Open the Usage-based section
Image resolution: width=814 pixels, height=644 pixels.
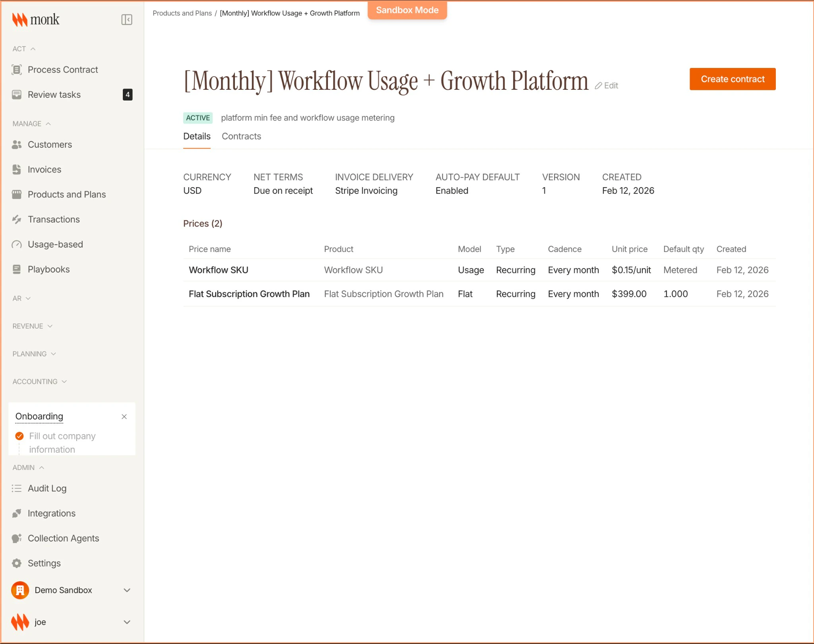tap(55, 244)
